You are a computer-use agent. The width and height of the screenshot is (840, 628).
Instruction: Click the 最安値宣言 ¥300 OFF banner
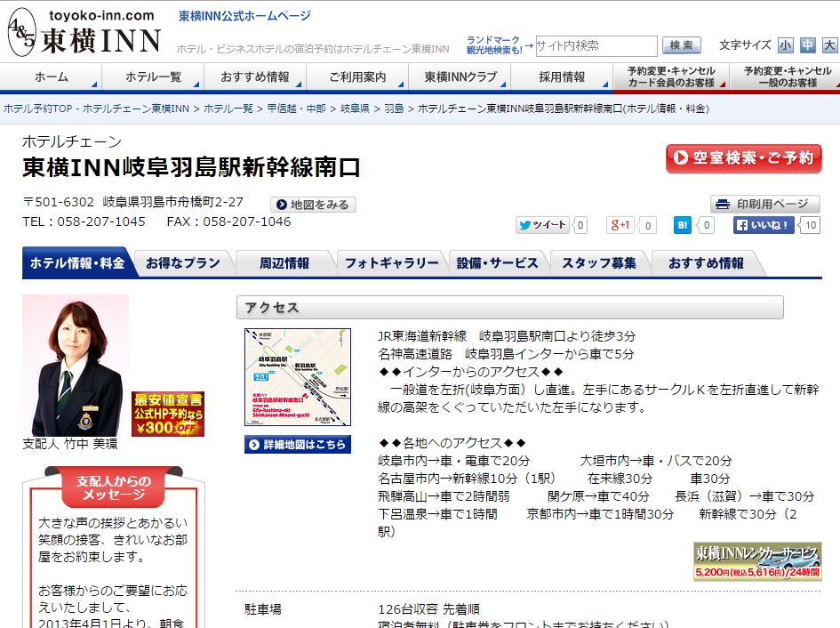(x=168, y=414)
